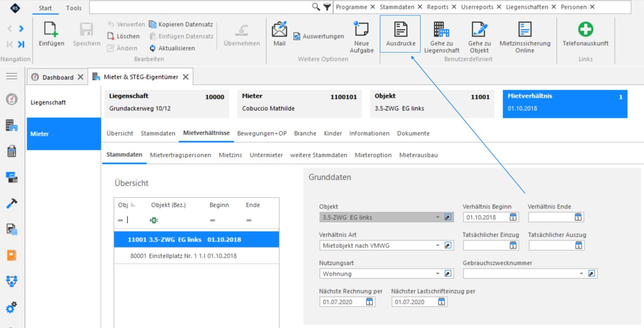Switch to the Tools ribbon tab
Viewport: 644px width, 328px height.
point(74,8)
